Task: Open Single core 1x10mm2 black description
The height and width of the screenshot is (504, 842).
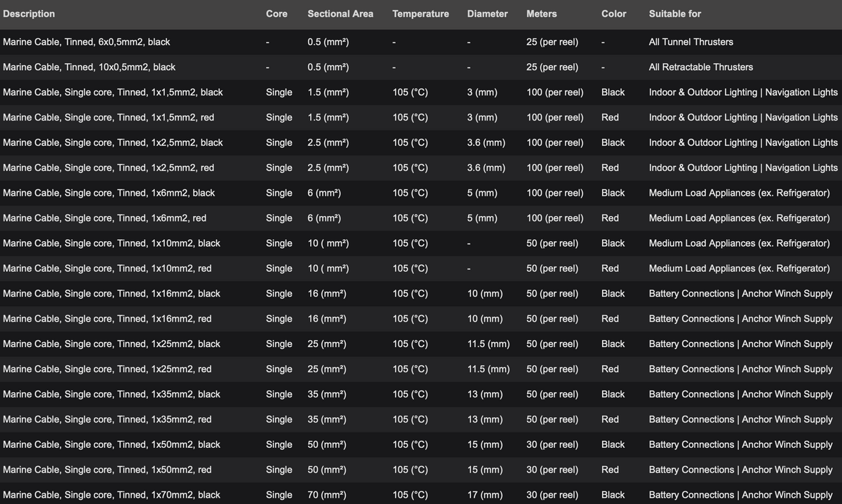Action: 112,243
